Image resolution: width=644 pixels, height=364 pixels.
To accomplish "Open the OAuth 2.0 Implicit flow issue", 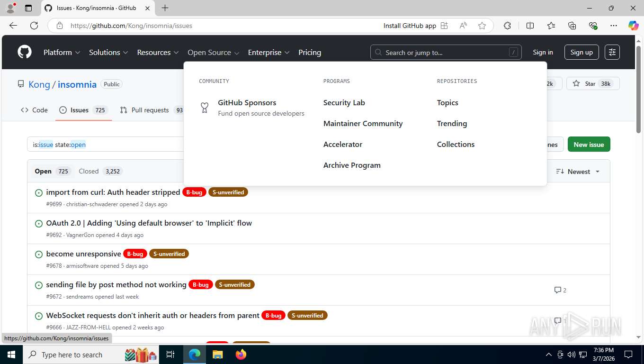I will [x=149, y=223].
